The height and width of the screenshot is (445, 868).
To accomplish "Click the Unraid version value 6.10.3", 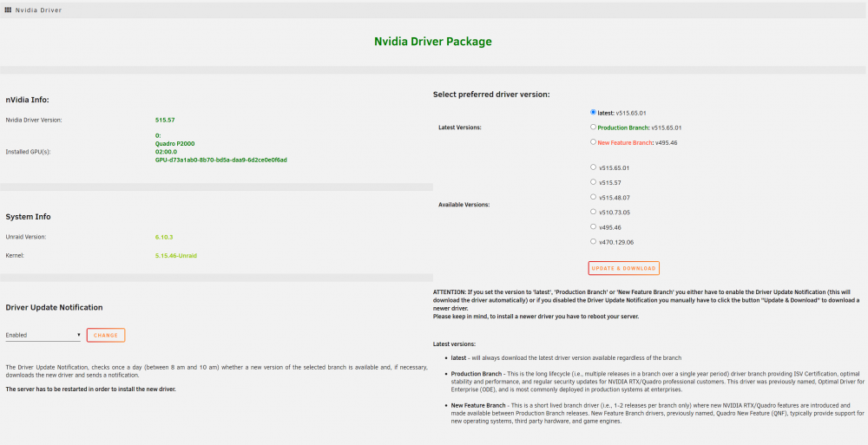I will 164,237.
